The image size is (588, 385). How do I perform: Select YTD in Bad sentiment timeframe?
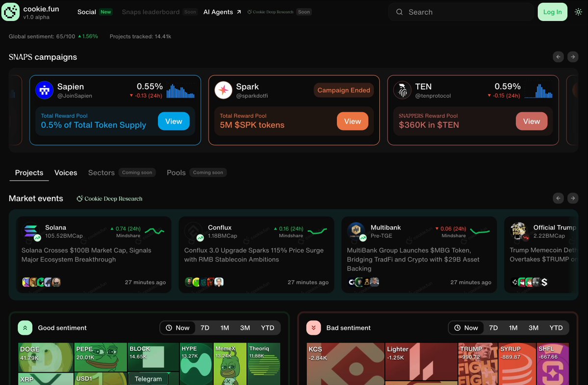click(x=556, y=328)
